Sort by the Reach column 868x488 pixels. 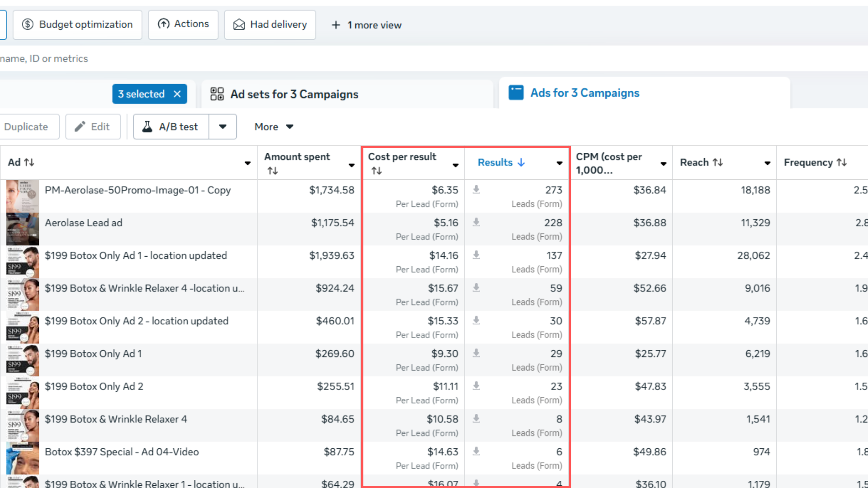click(x=701, y=163)
